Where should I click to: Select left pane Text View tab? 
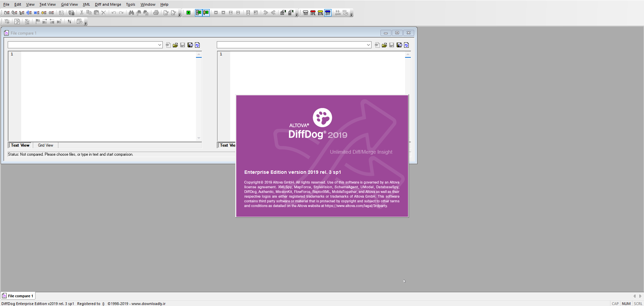click(20, 145)
